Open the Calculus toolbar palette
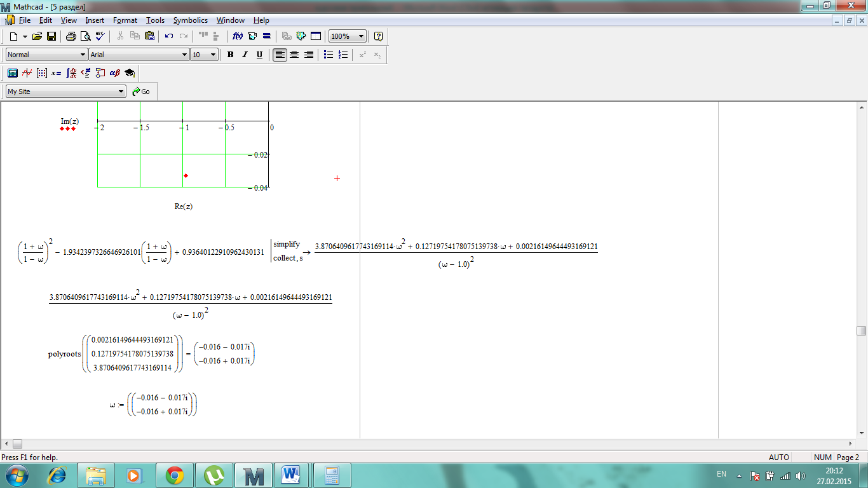 (71, 73)
